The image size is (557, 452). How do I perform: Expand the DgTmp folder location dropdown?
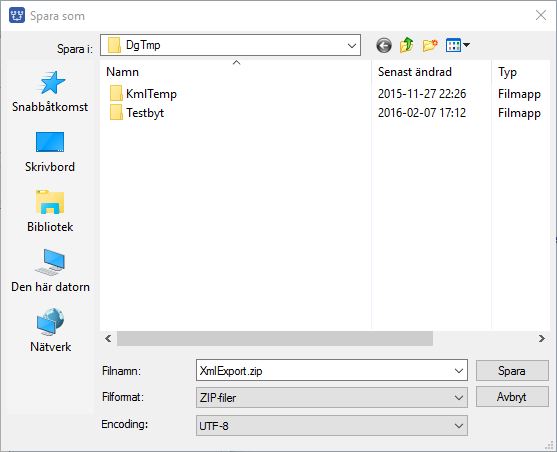(x=230, y=45)
